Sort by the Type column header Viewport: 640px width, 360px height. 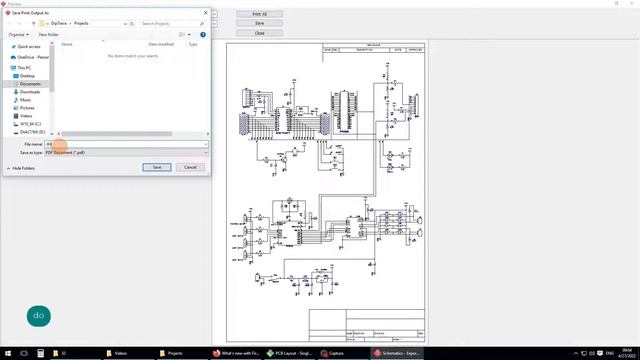point(193,44)
